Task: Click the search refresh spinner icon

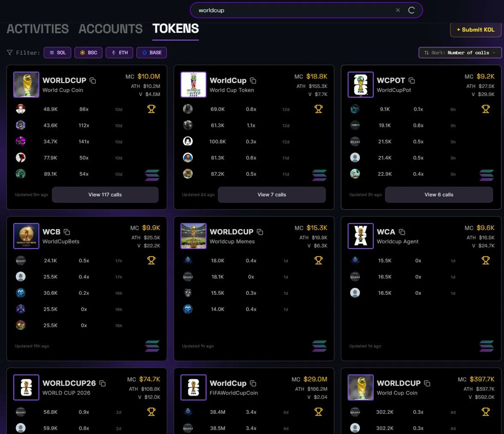Action: click(x=411, y=10)
